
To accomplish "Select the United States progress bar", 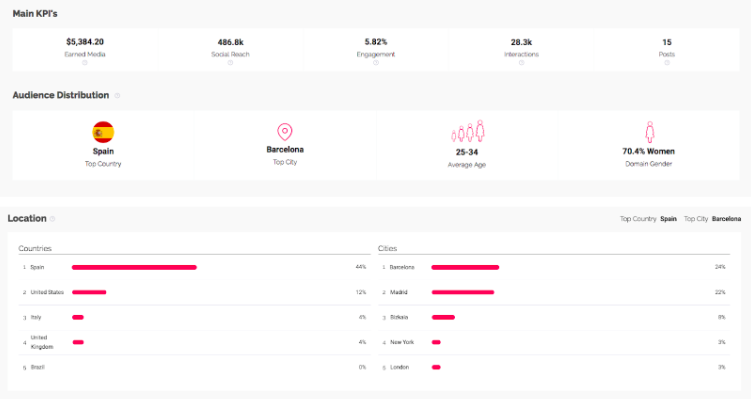I will tap(89, 292).
